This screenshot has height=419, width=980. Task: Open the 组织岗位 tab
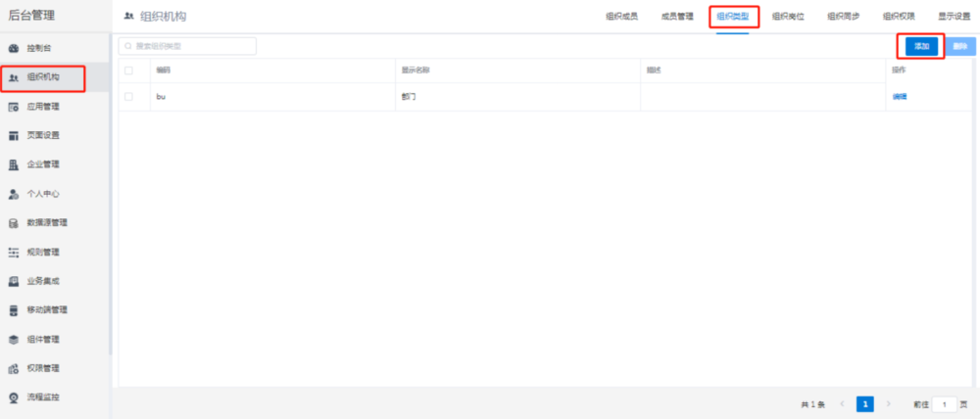[788, 17]
